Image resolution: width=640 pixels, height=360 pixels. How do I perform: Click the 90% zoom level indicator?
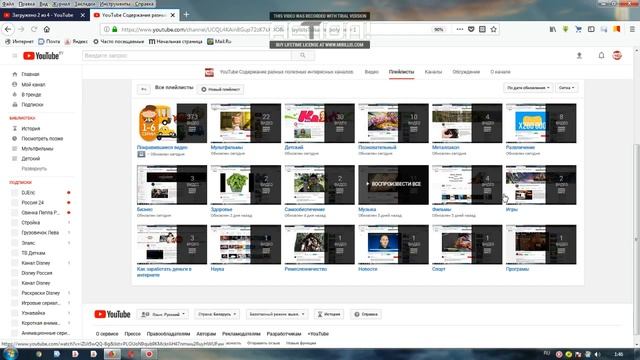point(439,29)
